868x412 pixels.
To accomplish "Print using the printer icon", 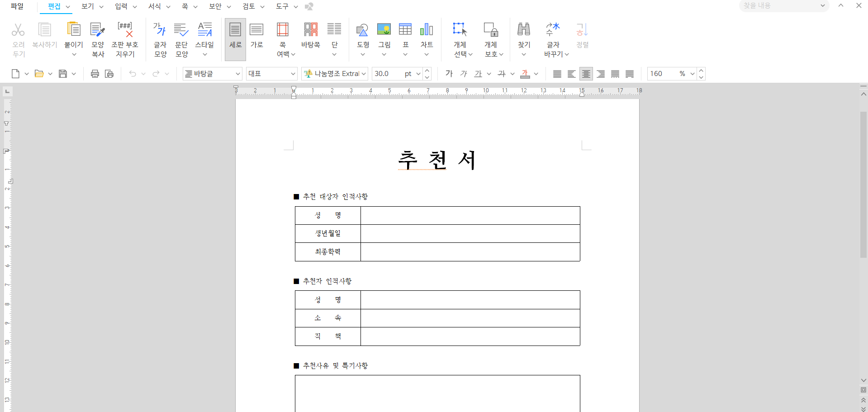I will pyautogui.click(x=95, y=74).
